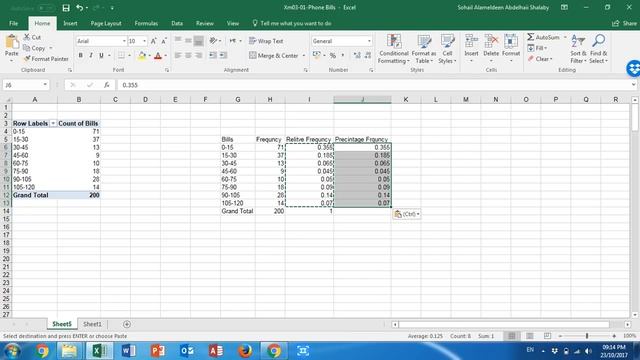Switch to the Data tab
This screenshot has width=640, height=360.
tap(177, 23)
